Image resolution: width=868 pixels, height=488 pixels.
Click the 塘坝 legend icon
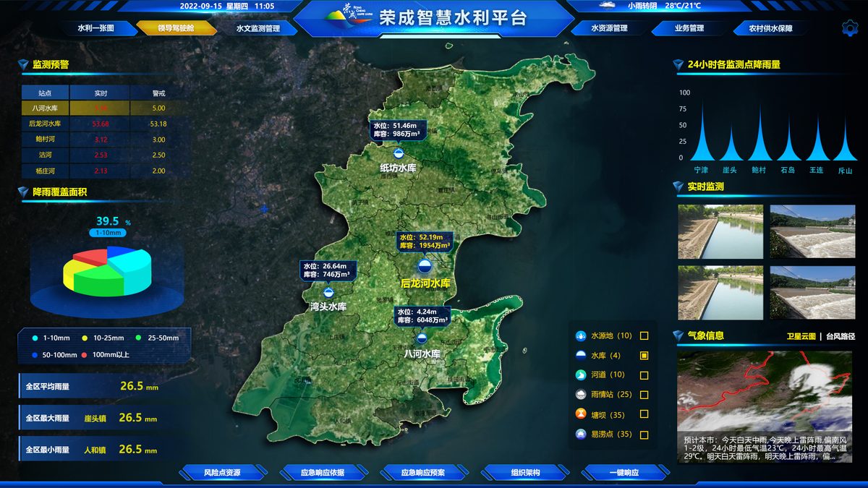tap(580, 414)
